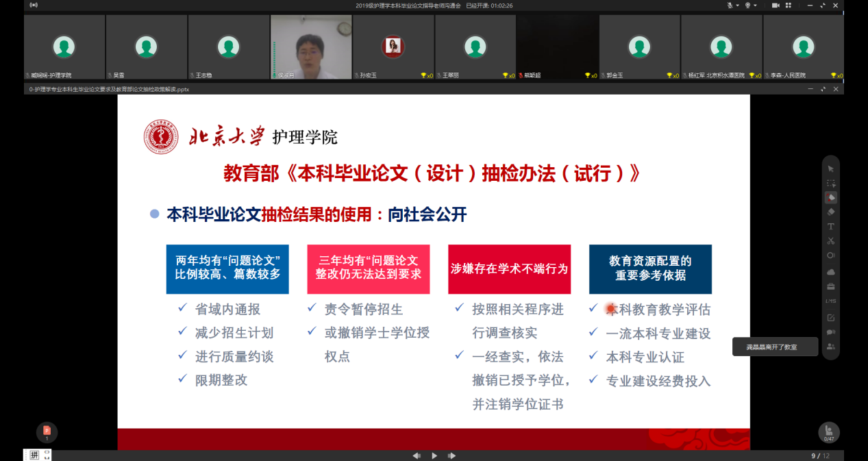
Task: Select the shape circle tool
Action: coord(830,255)
